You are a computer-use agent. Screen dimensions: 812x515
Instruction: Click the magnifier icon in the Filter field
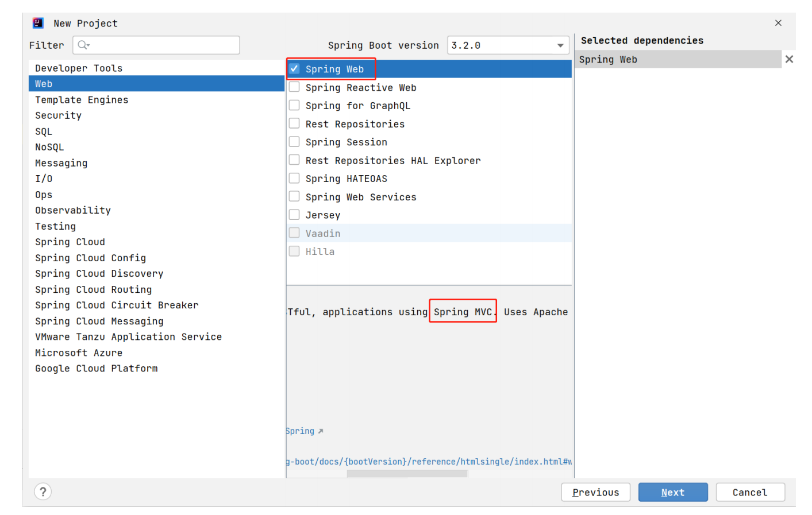(81, 45)
